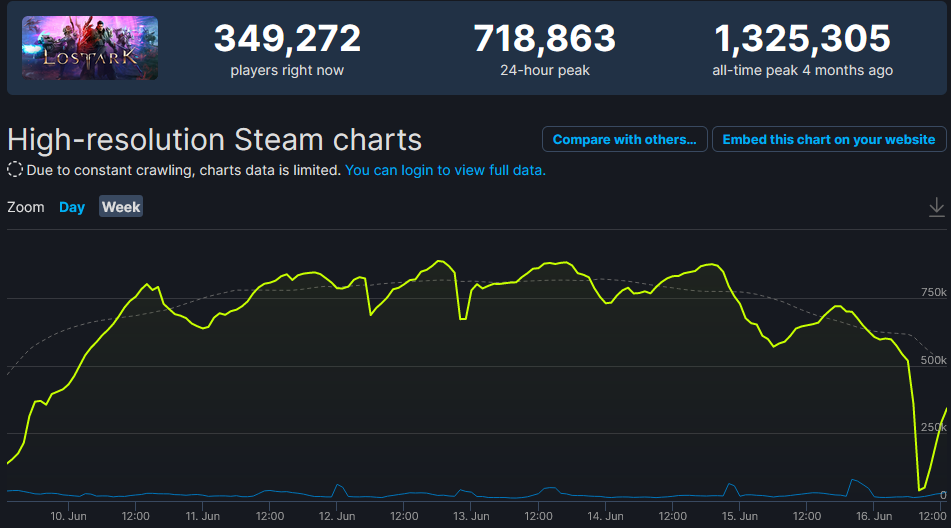This screenshot has height=528, width=951.
Task: Switch chart zoom to Day
Action: pyautogui.click(x=72, y=207)
